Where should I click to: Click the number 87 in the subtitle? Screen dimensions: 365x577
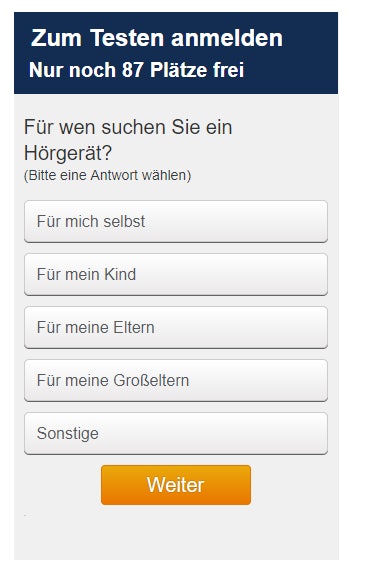(132, 70)
